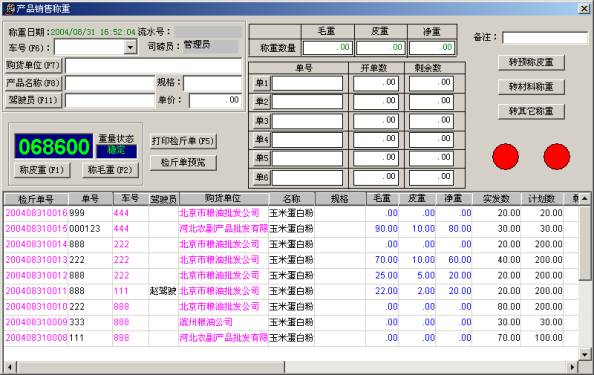Click the app icon in the title bar
Viewport: 594px width, 375px height.
(x=10, y=8)
